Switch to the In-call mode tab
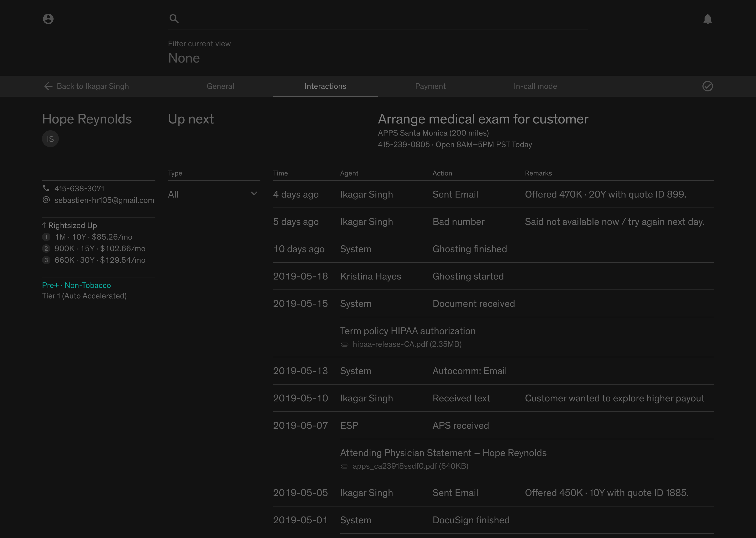The height and width of the screenshot is (538, 756). click(x=535, y=86)
